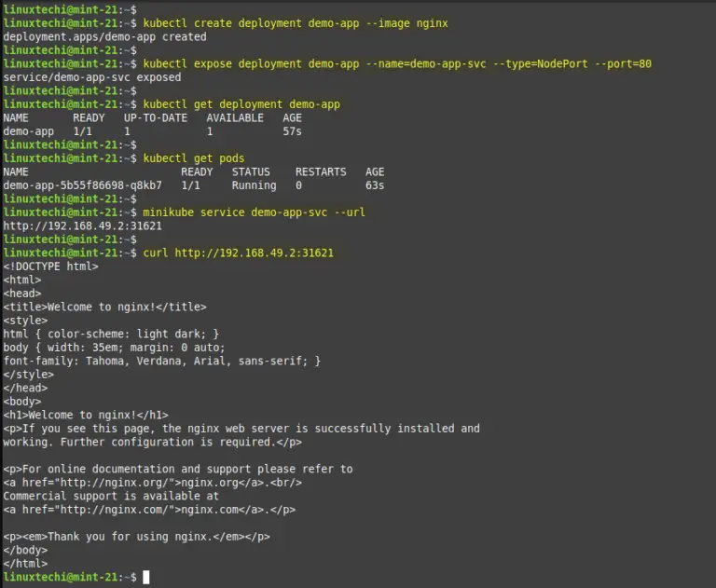The height and width of the screenshot is (588, 716).
Task: Click the http://192.168.49.2:31621 URL output
Action: (83, 226)
